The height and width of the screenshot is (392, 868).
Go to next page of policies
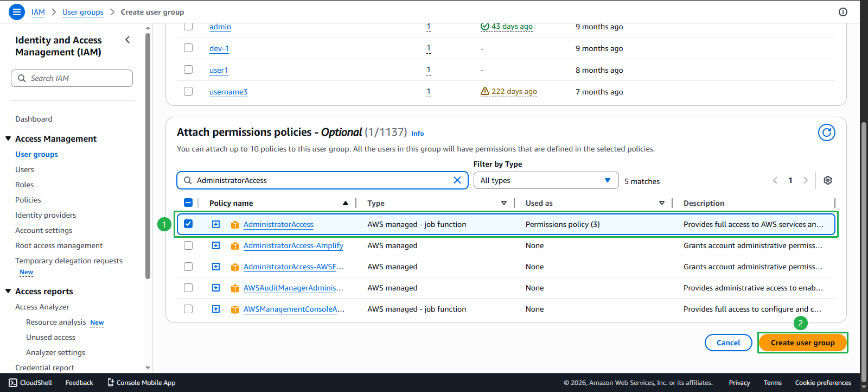pos(806,180)
